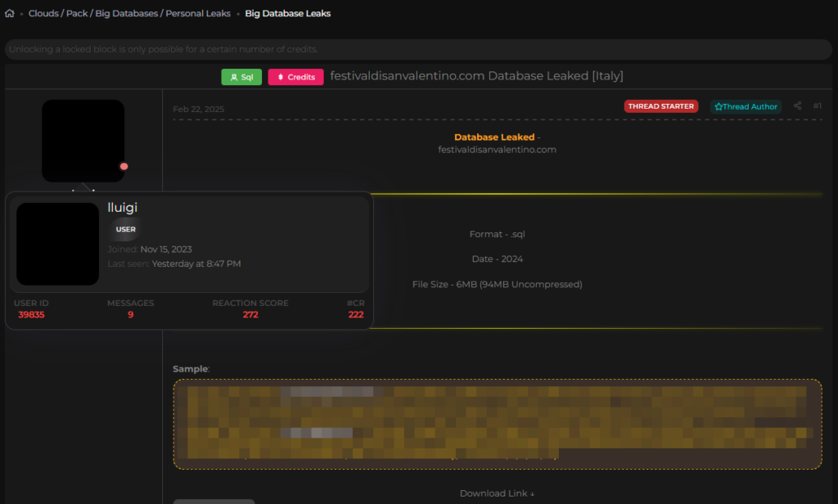Image resolution: width=838 pixels, height=504 pixels.
Task: Click the thread title heading text
Action: click(476, 76)
